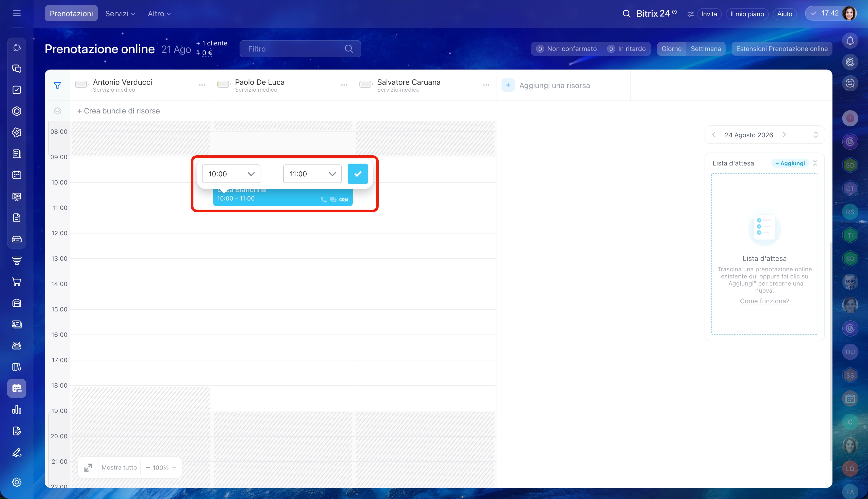Click the expand fullscreen arrows icon
This screenshot has height=499, width=868.
click(x=88, y=468)
